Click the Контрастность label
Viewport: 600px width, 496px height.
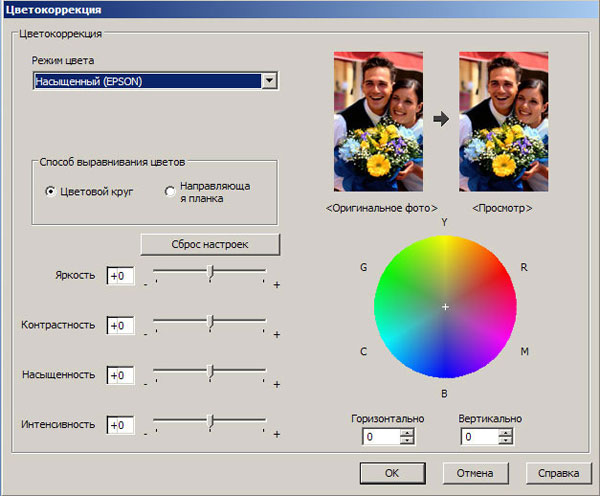(58, 325)
